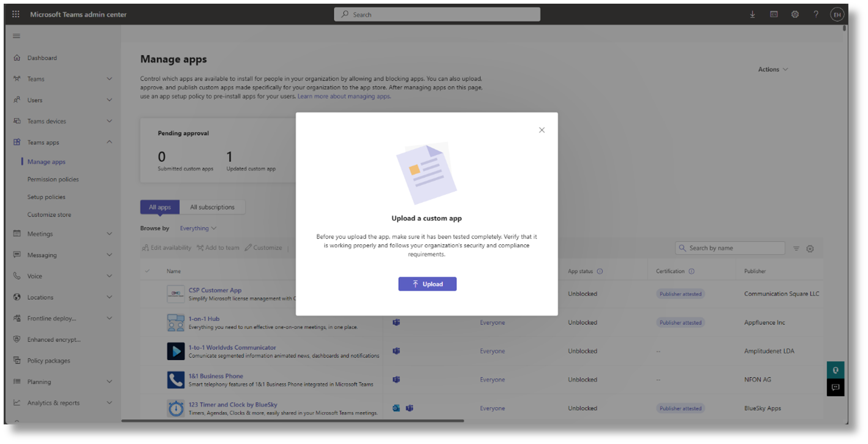Open the app launcher waffle icon
Image resolution: width=868 pixels, height=444 pixels.
coord(16,15)
